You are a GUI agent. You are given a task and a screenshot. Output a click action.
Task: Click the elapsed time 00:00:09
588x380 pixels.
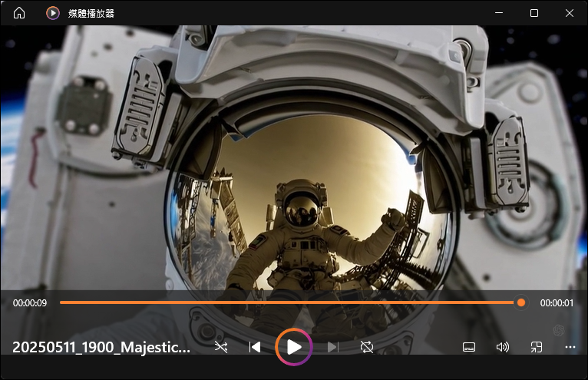pos(30,303)
